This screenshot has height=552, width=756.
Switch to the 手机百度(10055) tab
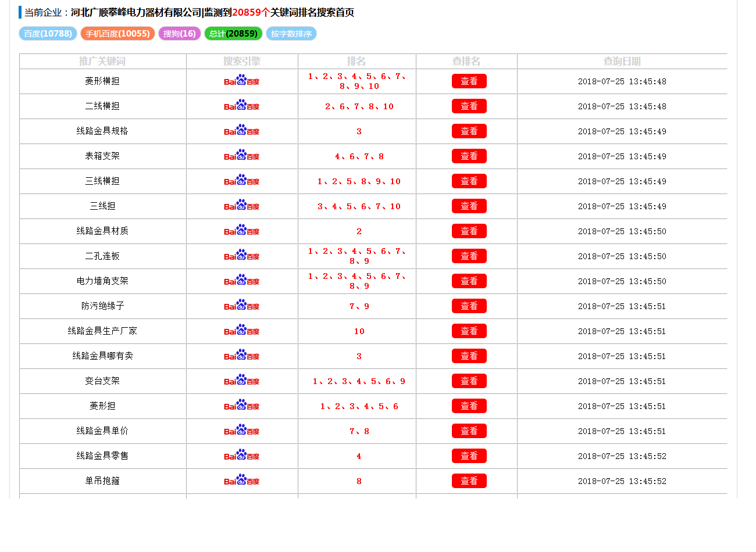pyautogui.click(x=117, y=34)
